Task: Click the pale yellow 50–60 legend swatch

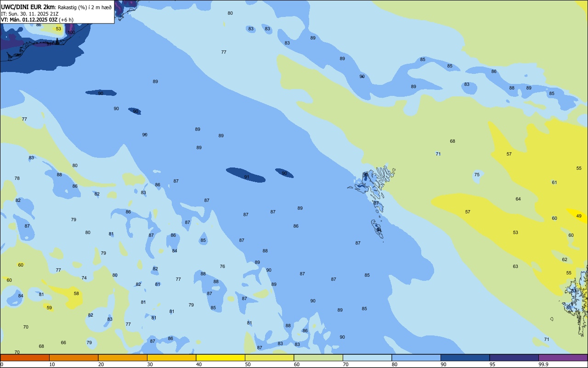Action: 269,357
